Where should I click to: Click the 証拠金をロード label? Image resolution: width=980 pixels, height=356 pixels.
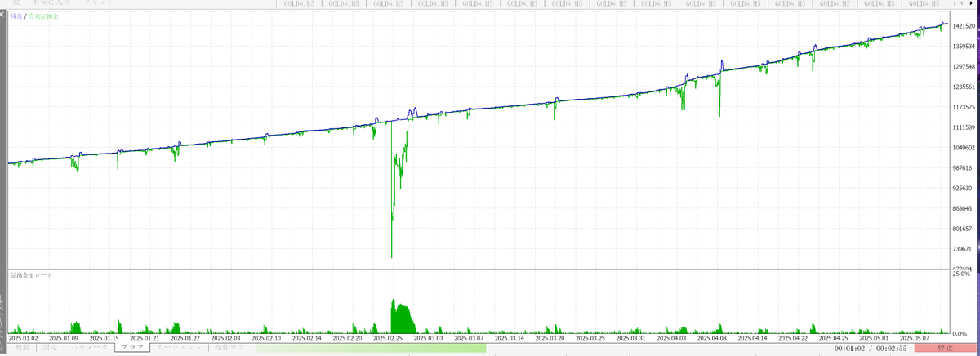[31, 275]
